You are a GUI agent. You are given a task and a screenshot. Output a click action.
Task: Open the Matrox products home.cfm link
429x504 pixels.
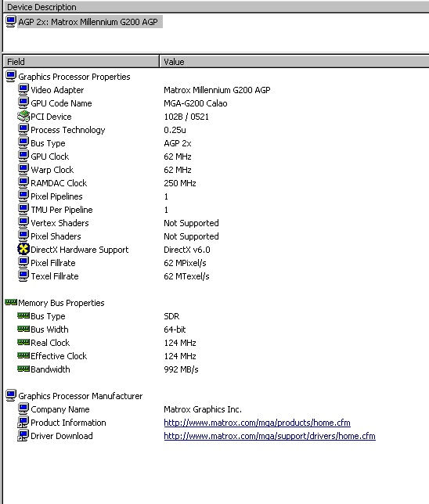[x=257, y=423]
